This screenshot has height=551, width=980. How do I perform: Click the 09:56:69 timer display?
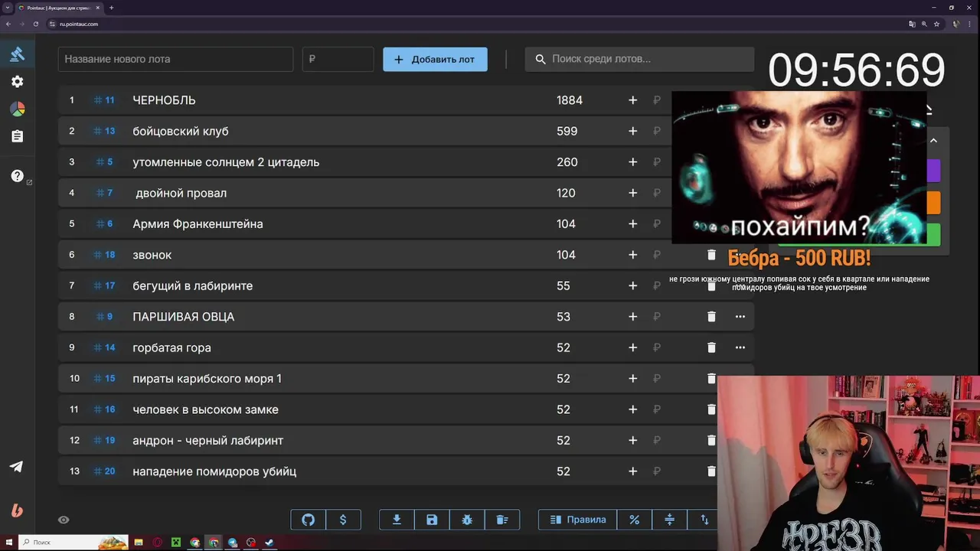coord(857,70)
